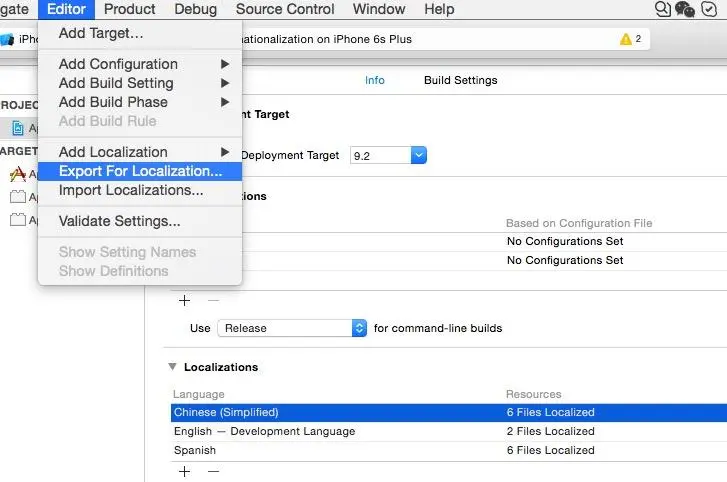Click the scheme icon in toolbar
Image resolution: width=727 pixels, height=482 pixels.
point(7,39)
